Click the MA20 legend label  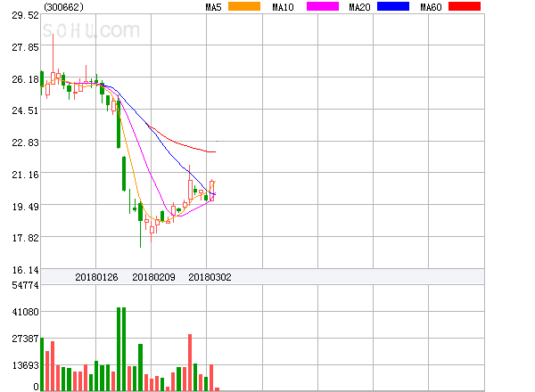click(x=359, y=7)
